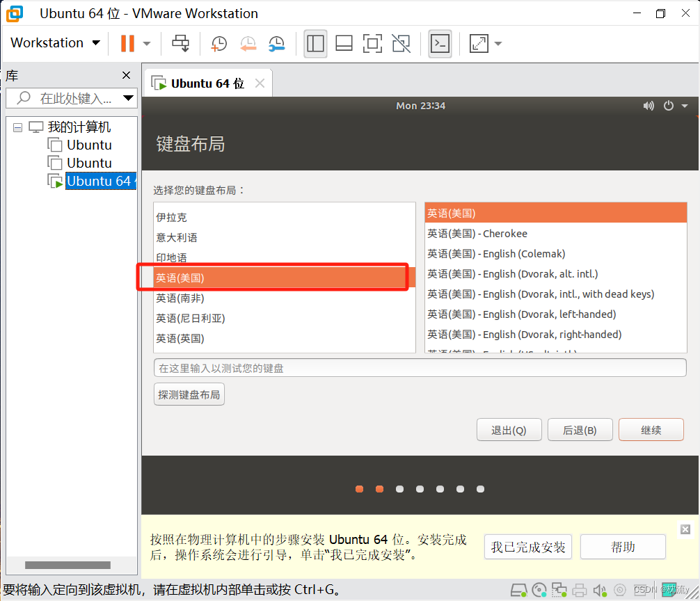Viewport: 700px width, 601px height.
Task: Click the 退出(Q) button
Action: [x=509, y=430]
